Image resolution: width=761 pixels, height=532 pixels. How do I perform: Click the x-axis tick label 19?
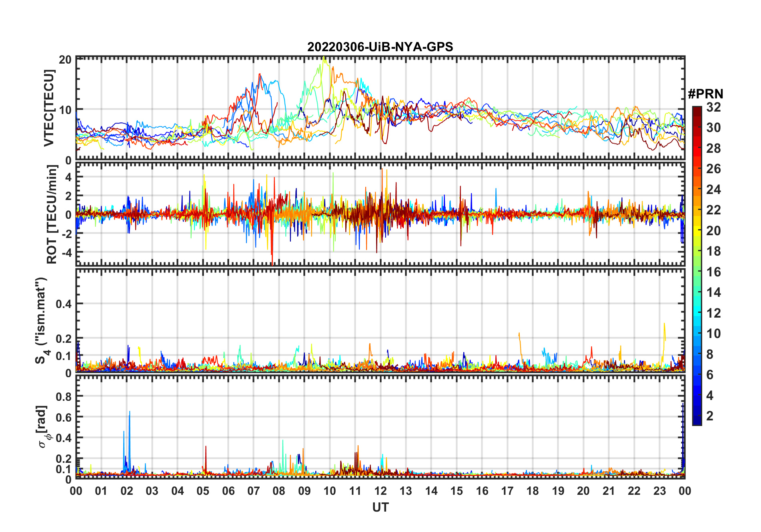click(558, 491)
